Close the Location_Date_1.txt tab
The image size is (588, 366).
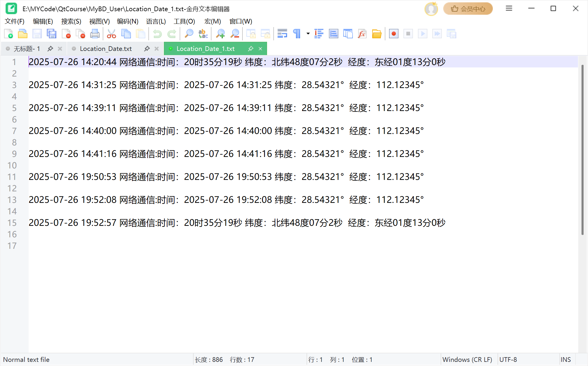pos(260,49)
